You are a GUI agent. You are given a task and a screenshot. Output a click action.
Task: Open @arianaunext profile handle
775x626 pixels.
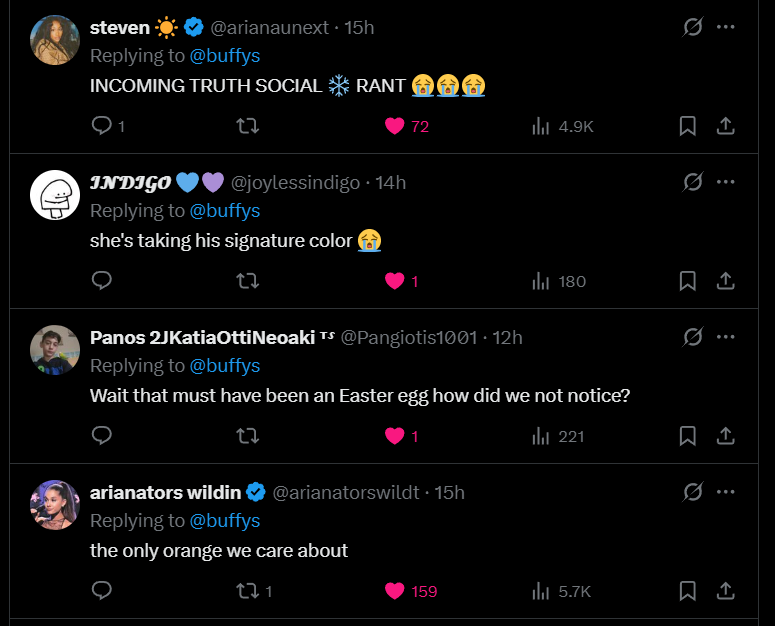tap(269, 27)
